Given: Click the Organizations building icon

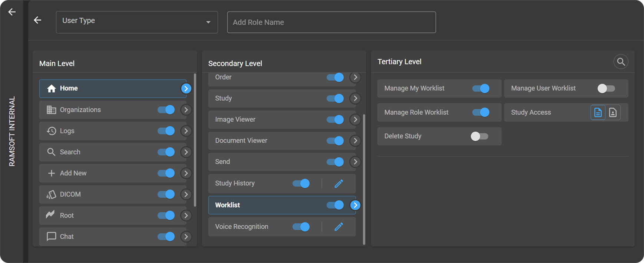Looking at the screenshot, I should pyautogui.click(x=52, y=110).
